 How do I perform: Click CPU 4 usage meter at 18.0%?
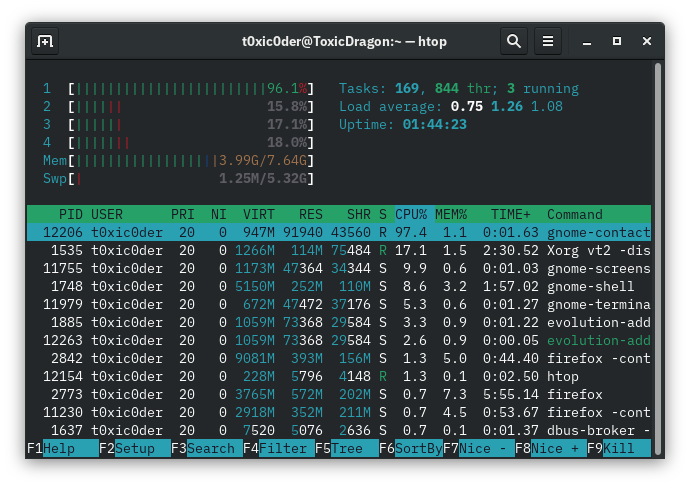point(178,143)
